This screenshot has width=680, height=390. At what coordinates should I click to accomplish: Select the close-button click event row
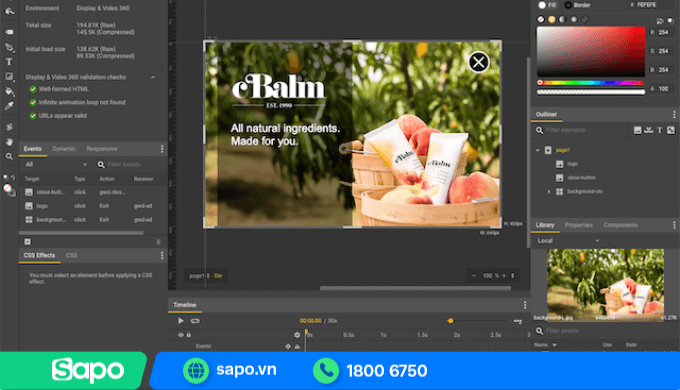click(x=93, y=192)
